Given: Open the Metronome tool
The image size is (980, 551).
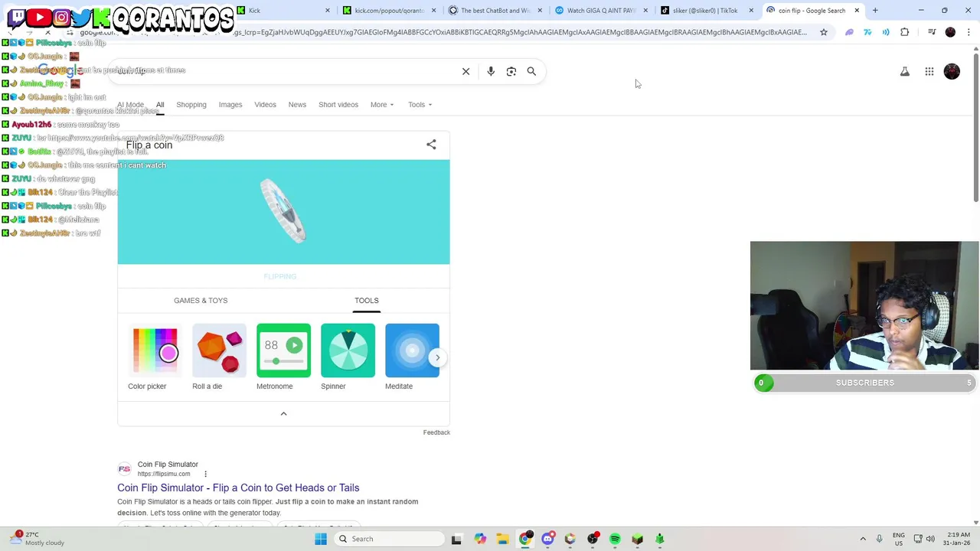Looking at the screenshot, I should tap(283, 357).
